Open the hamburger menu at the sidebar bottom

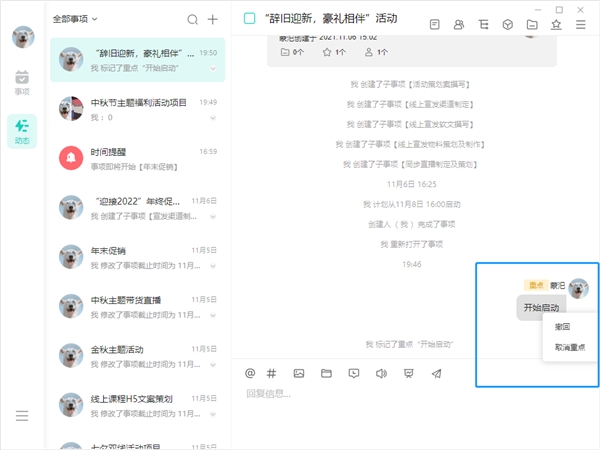pyautogui.click(x=22, y=416)
